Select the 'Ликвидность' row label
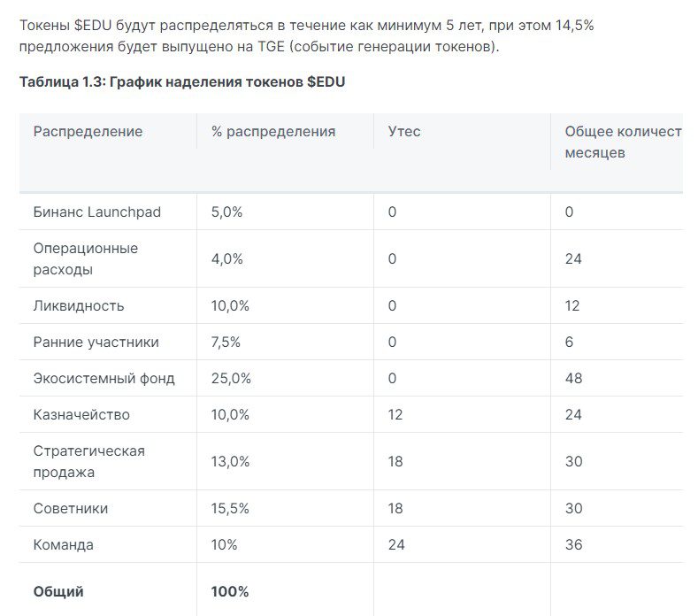The width and height of the screenshot is (698, 616). click(79, 306)
